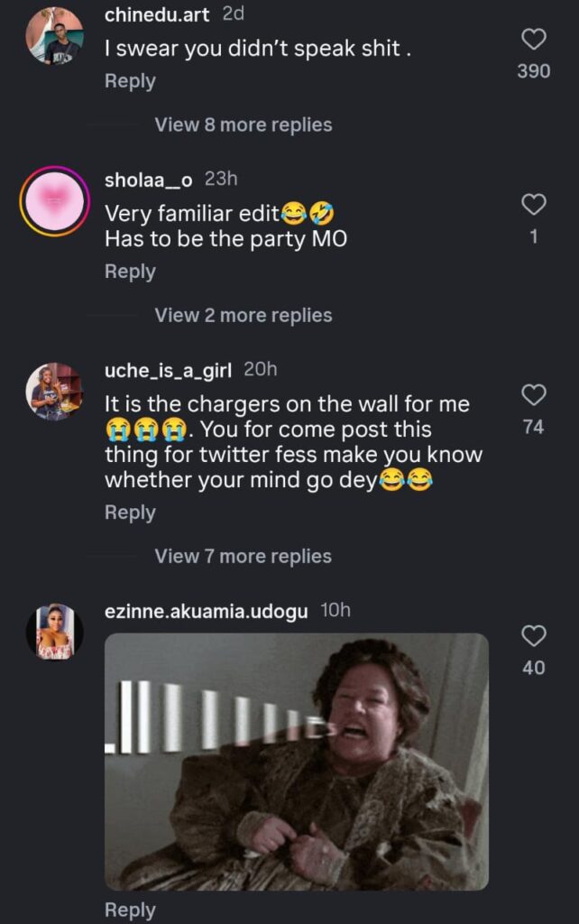The height and width of the screenshot is (924, 579).
Task: Tap the heart on uche_is_a_girl's comment
Action: pos(534,394)
